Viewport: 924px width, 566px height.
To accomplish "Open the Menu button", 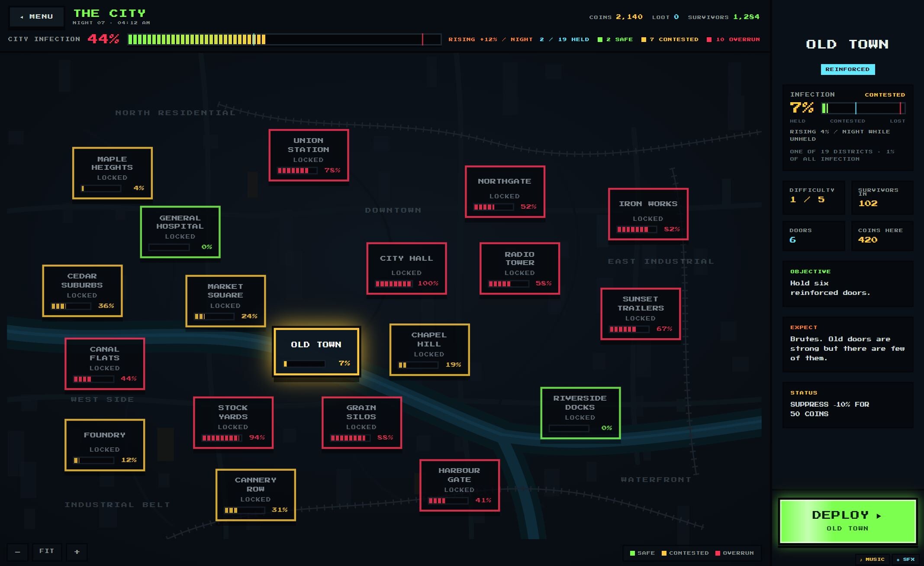I will [37, 16].
